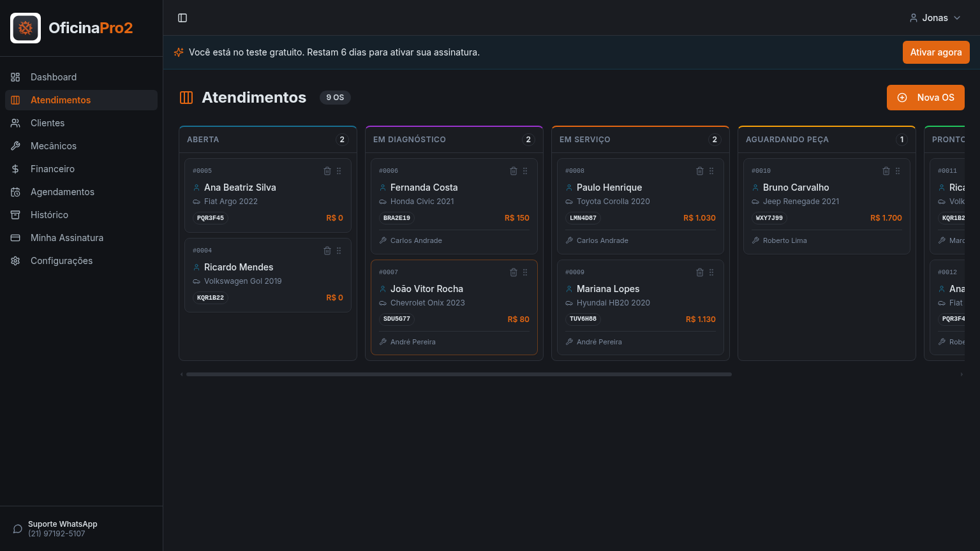Click Chevrolet Onix 2023 vehicle text
The image size is (980, 551).
427,303
